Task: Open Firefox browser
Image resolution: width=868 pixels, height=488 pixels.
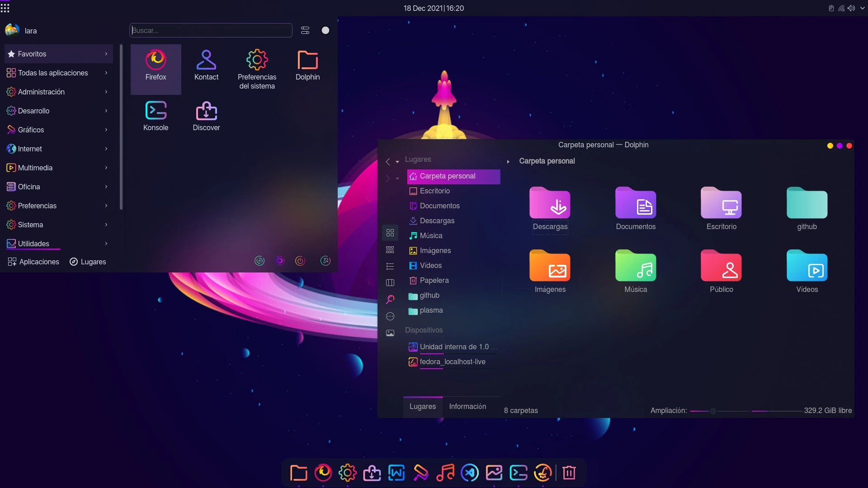Action: click(x=156, y=64)
